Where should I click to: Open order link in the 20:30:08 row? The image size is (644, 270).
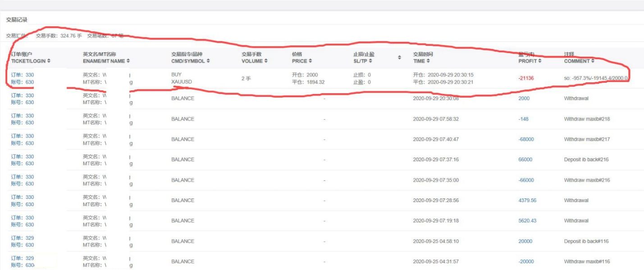point(22,95)
